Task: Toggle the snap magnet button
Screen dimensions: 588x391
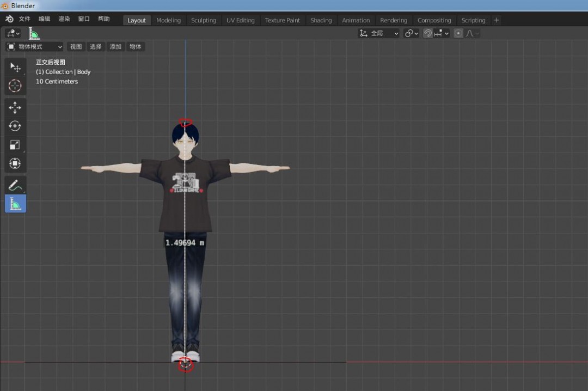Action: point(427,33)
